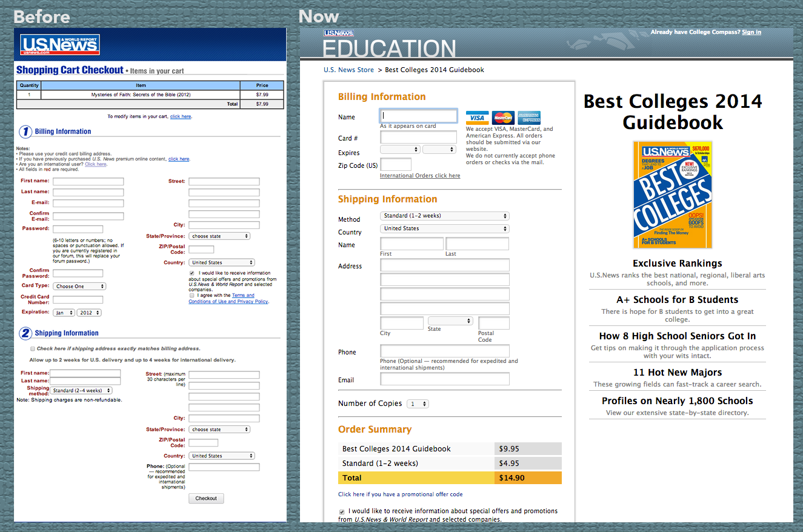Viewport: 803px width, 532px height.
Task: Click the American Express card icon
Action: [x=529, y=118]
